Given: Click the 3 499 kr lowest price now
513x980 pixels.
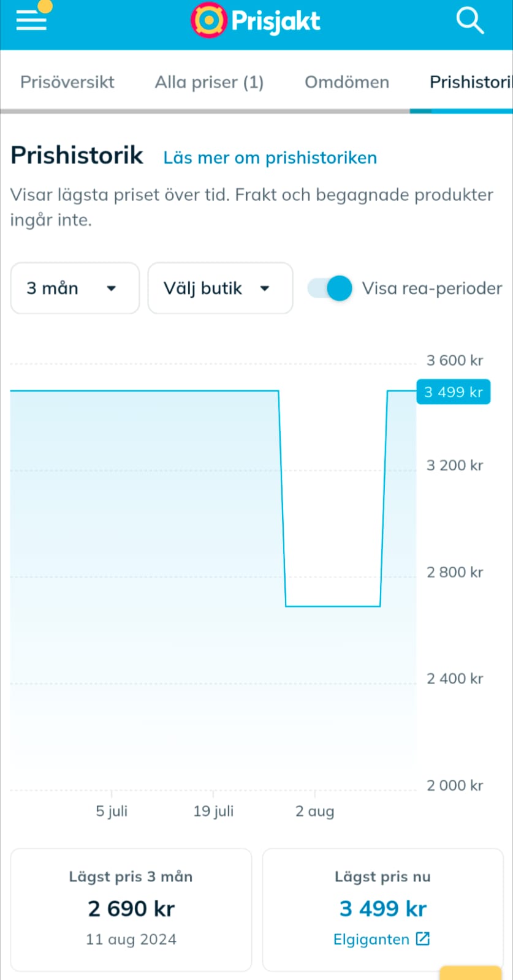Looking at the screenshot, I should tap(383, 909).
